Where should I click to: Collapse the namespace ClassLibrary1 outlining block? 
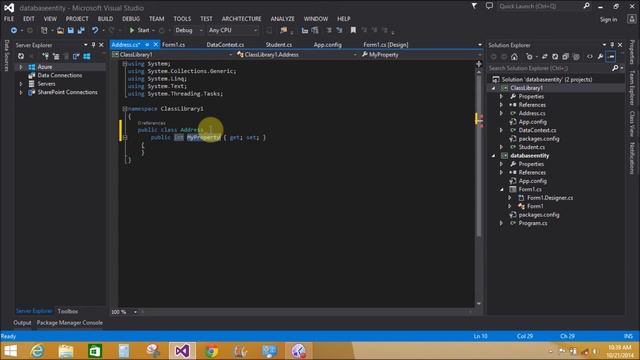pyautogui.click(x=124, y=109)
